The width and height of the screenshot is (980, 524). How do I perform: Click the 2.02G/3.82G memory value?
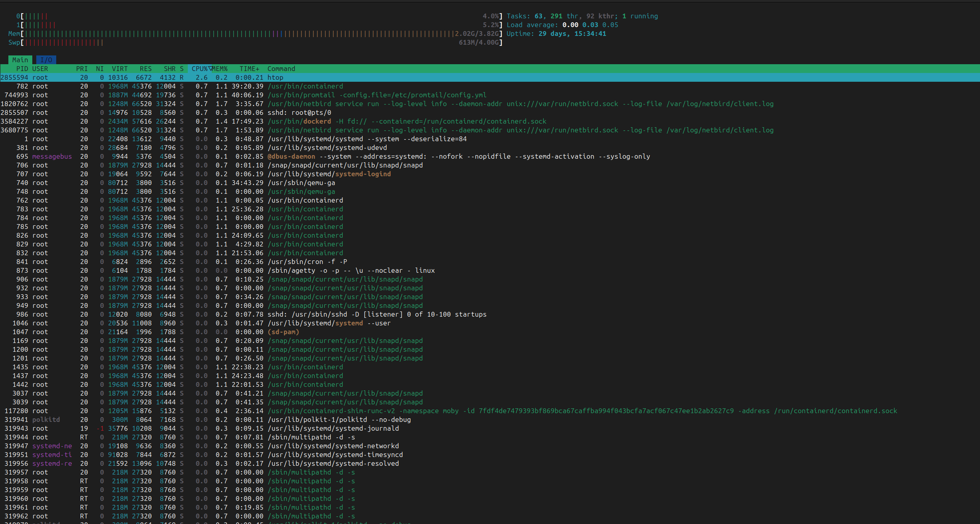tap(477, 33)
